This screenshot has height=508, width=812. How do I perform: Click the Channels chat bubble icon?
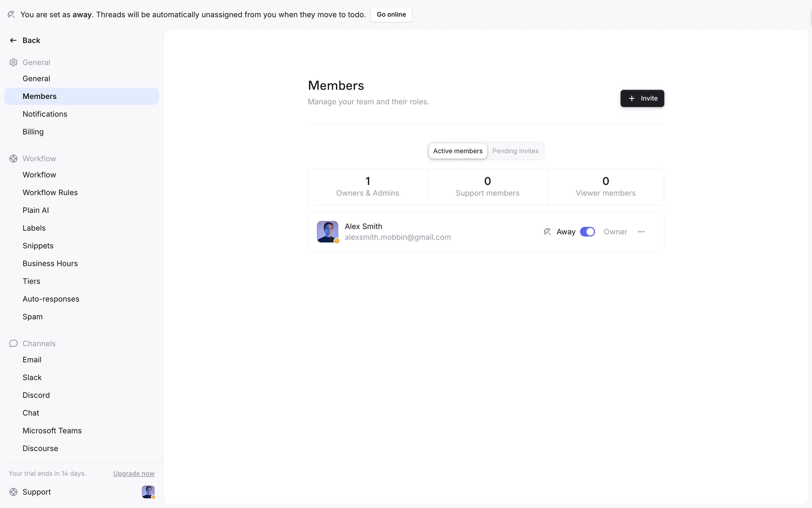(13, 343)
